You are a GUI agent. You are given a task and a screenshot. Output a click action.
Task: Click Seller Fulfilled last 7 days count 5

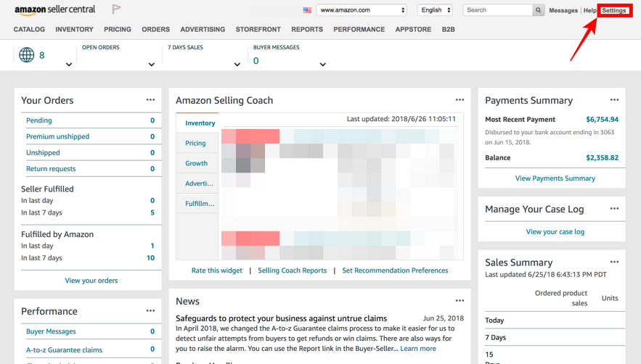point(152,212)
